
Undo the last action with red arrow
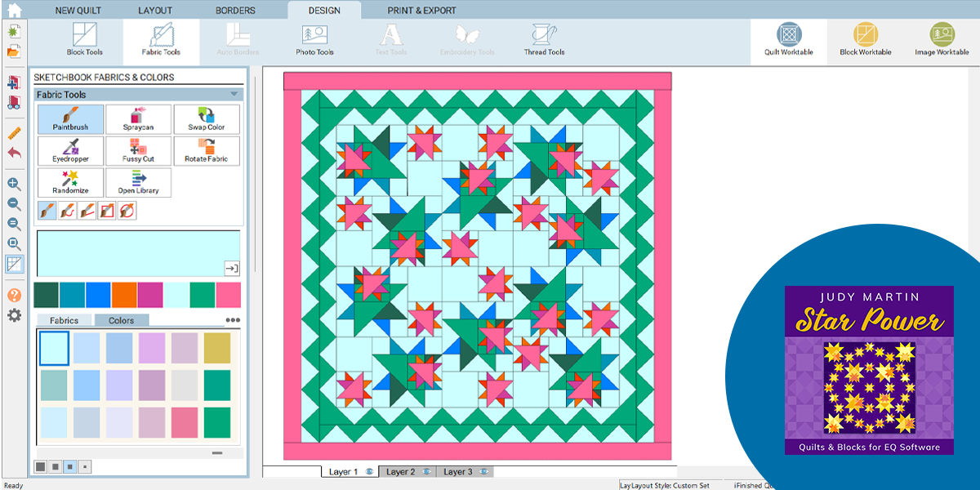coord(14,153)
